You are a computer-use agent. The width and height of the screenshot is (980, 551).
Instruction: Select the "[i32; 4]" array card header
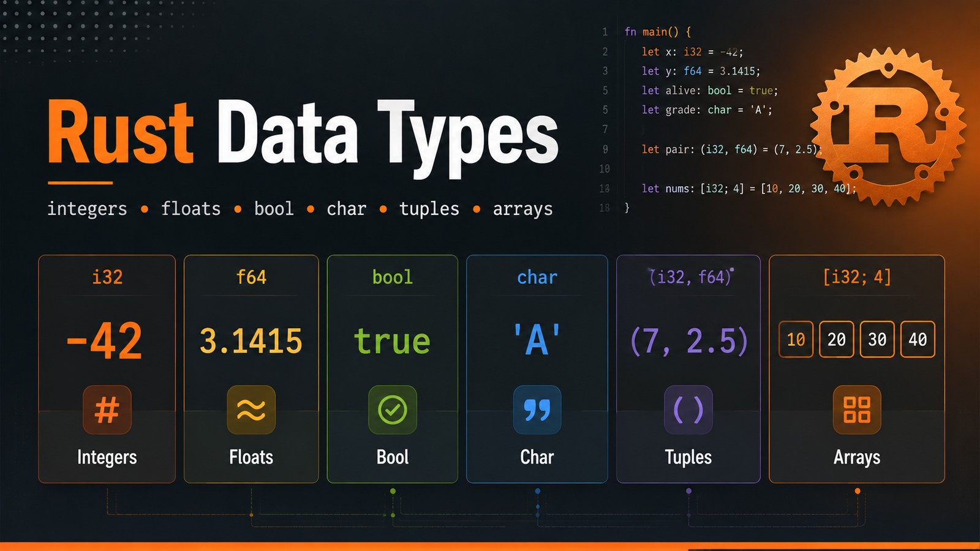point(857,277)
